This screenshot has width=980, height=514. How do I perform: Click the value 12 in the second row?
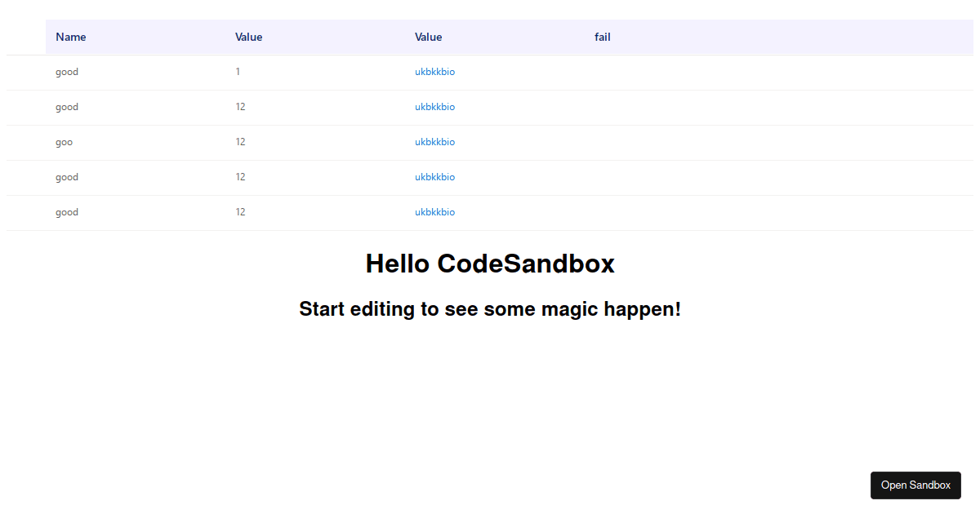point(240,107)
